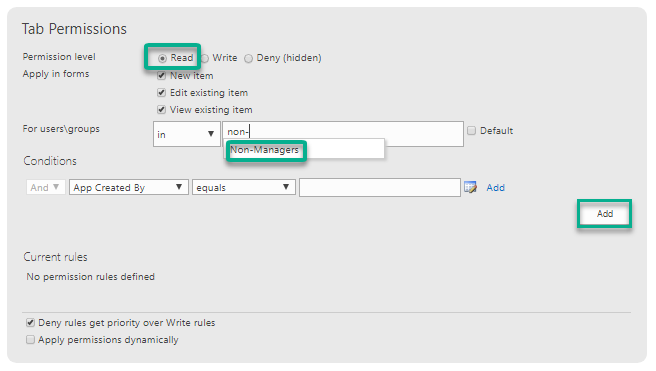Toggle Deny rules get priority over Write rules
This screenshot has width=656, height=371.
click(x=30, y=322)
